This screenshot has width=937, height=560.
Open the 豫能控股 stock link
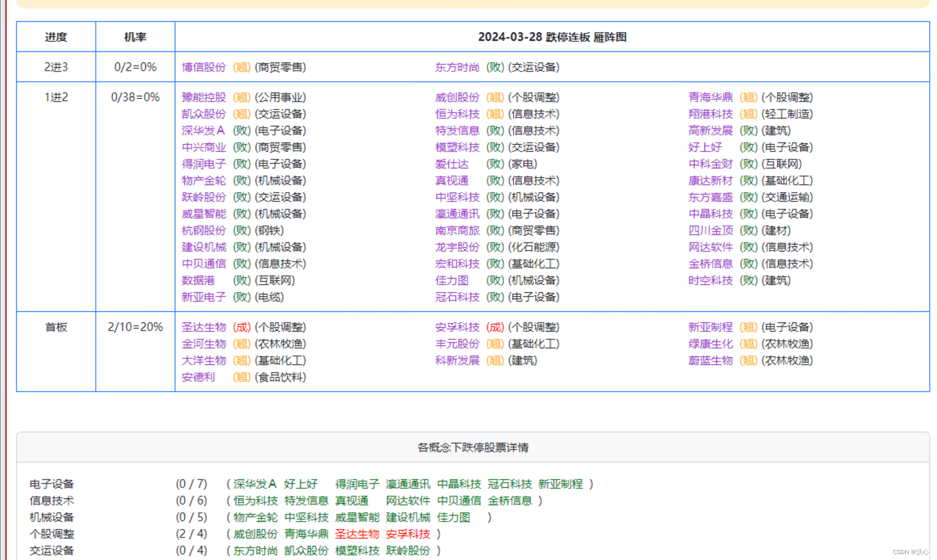tap(203, 97)
